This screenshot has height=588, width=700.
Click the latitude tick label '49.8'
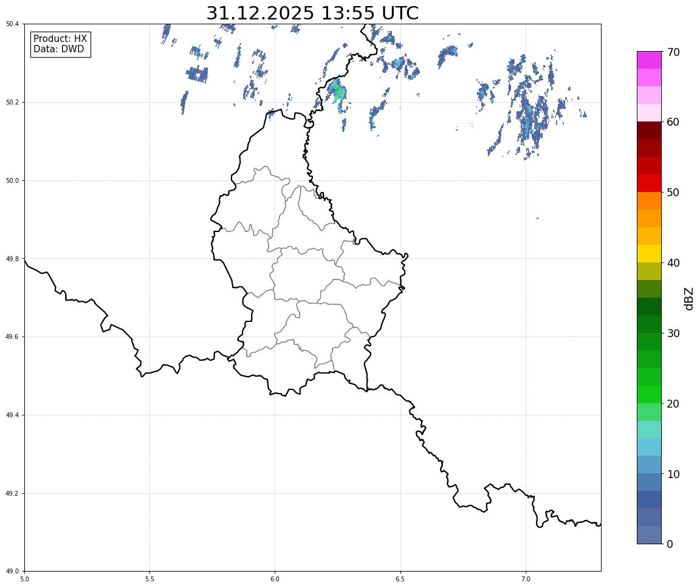[12, 259]
